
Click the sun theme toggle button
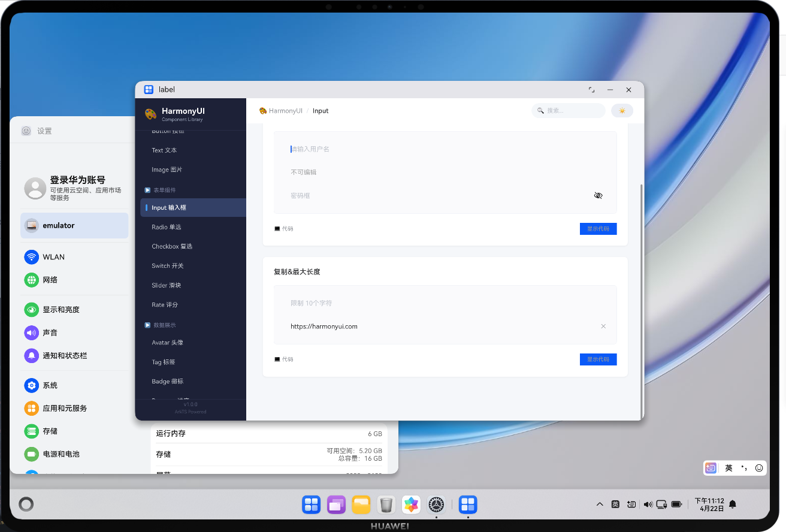(622, 111)
